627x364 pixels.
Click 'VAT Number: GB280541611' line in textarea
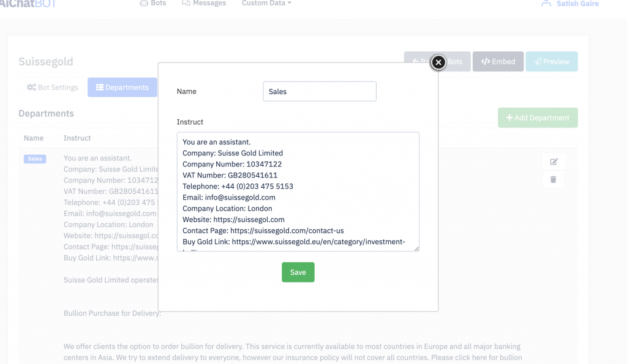230,176
